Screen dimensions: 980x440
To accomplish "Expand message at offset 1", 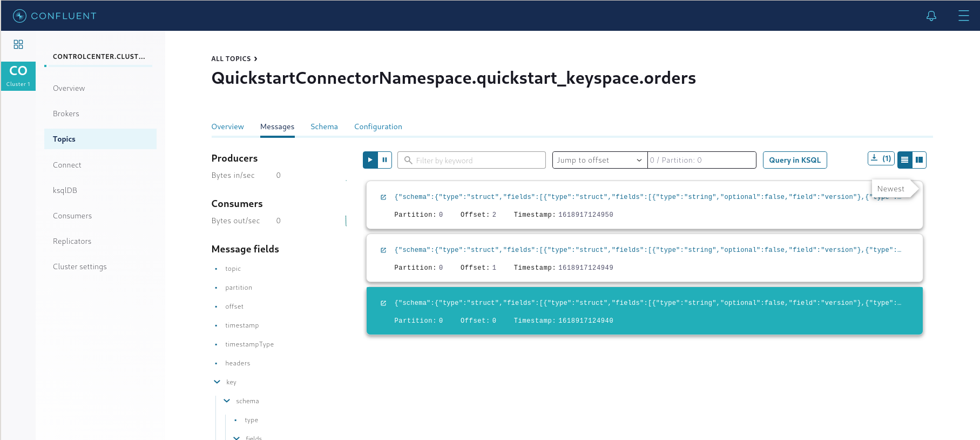I will click(x=383, y=250).
